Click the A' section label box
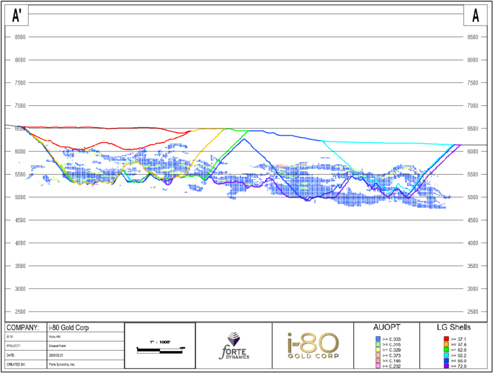Image resolution: width=493 pixels, height=373 pixels. tap(17, 15)
